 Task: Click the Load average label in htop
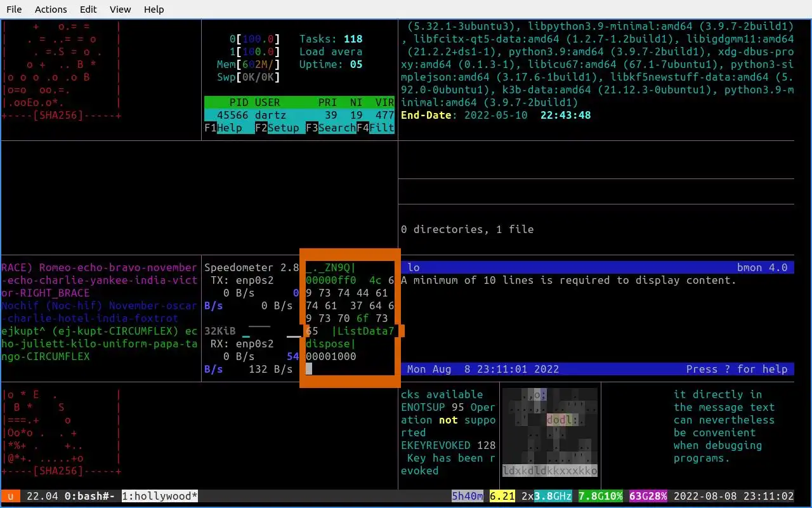pyautogui.click(x=331, y=51)
